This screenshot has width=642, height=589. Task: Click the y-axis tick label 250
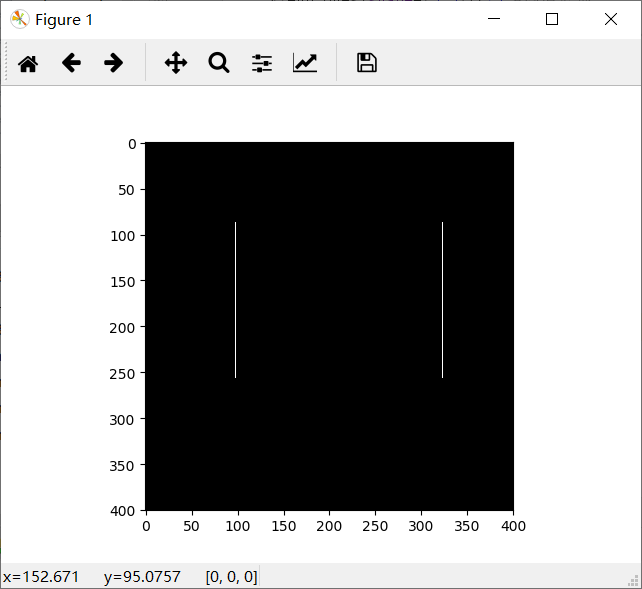point(122,374)
